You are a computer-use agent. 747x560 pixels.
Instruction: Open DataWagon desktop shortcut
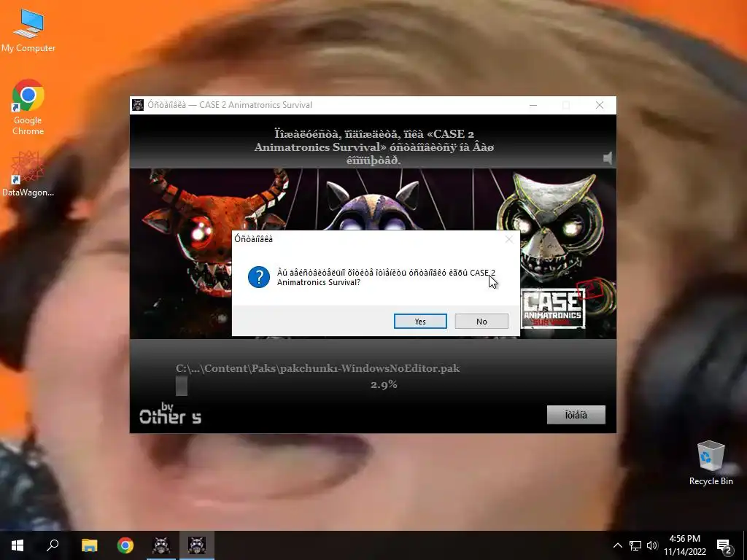point(28,174)
